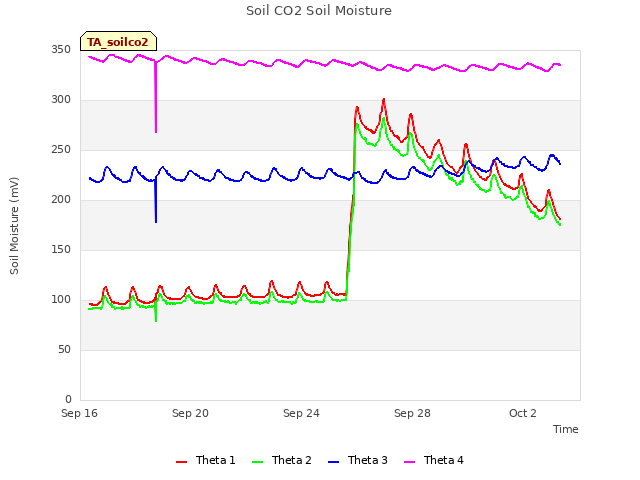The width and height of the screenshot is (640, 480).
Task: Click the 300 y-axis tick label
Action: (x=61, y=100)
